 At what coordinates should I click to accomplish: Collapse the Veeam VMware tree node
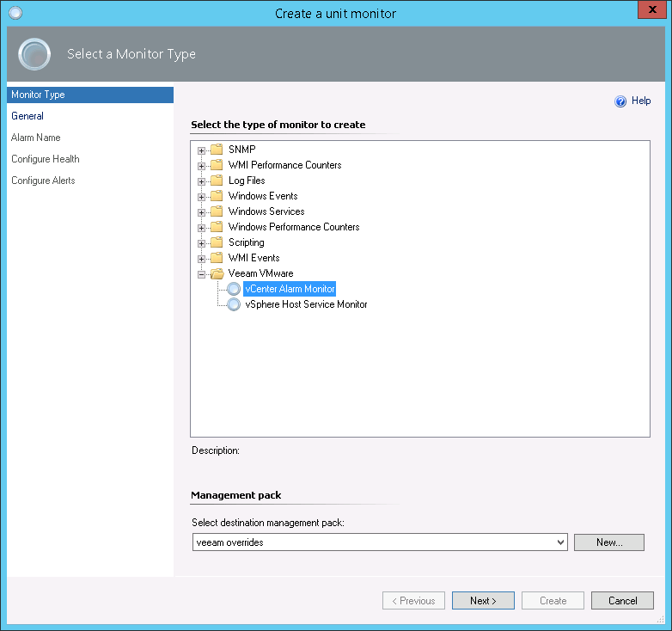click(202, 273)
